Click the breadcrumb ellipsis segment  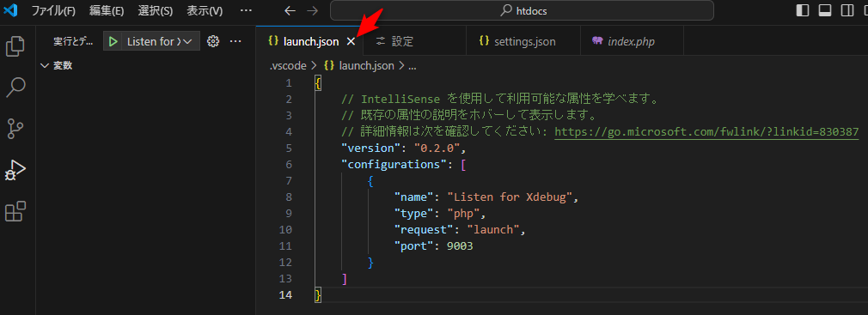point(412,66)
